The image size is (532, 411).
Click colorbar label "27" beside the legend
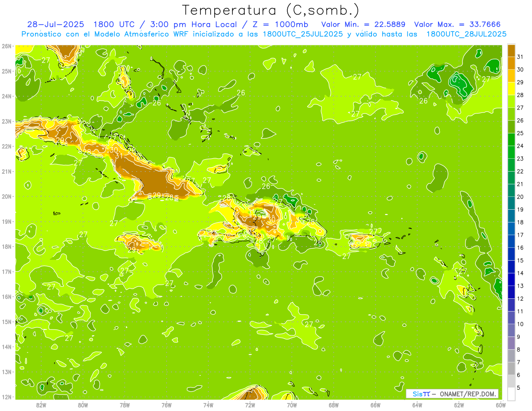pos(520,108)
